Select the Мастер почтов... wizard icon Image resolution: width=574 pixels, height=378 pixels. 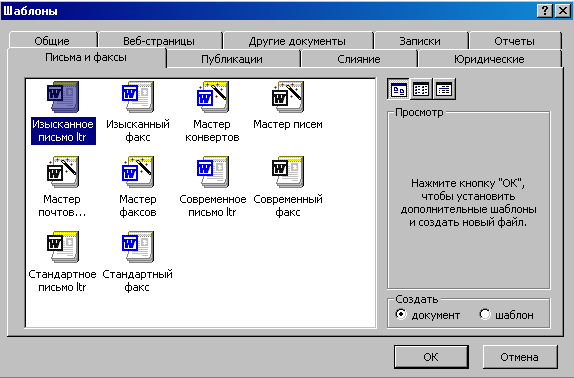(x=63, y=172)
